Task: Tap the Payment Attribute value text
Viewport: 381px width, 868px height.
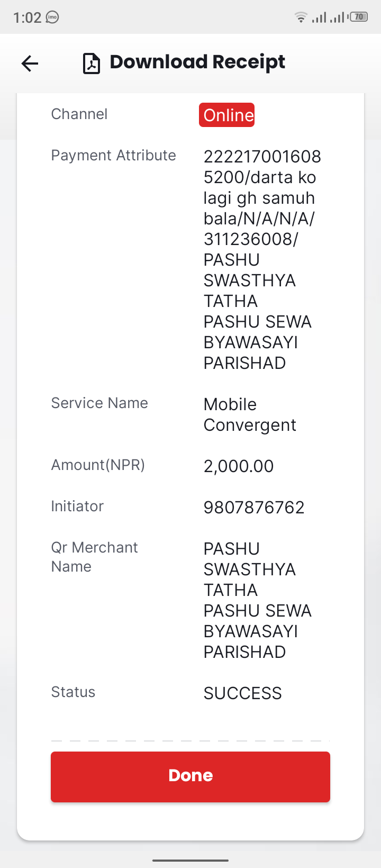Action: click(x=262, y=260)
